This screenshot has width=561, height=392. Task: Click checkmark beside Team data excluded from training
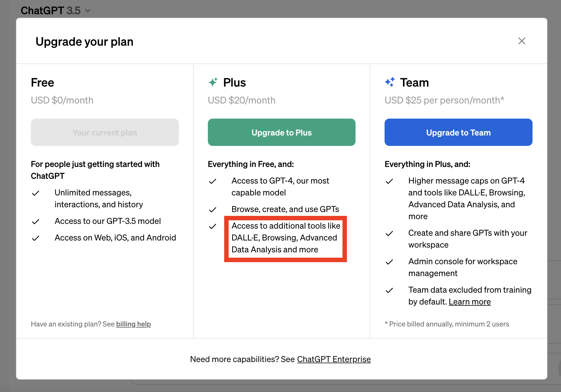point(389,291)
